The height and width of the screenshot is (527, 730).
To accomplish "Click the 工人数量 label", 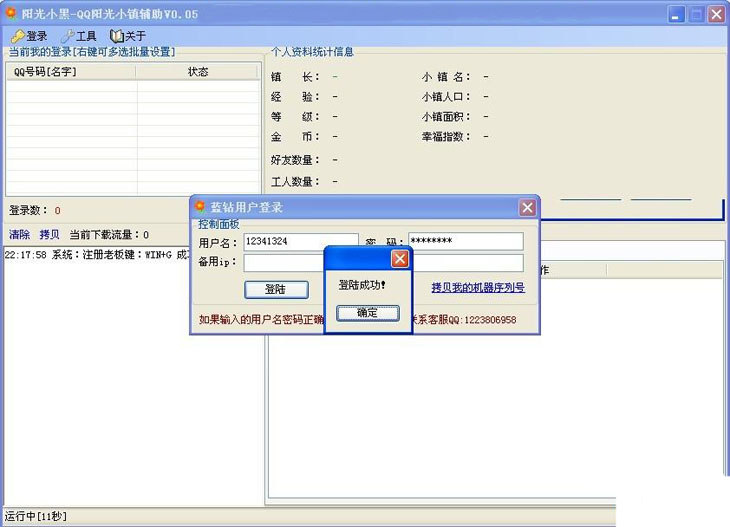I will pyautogui.click(x=295, y=182).
